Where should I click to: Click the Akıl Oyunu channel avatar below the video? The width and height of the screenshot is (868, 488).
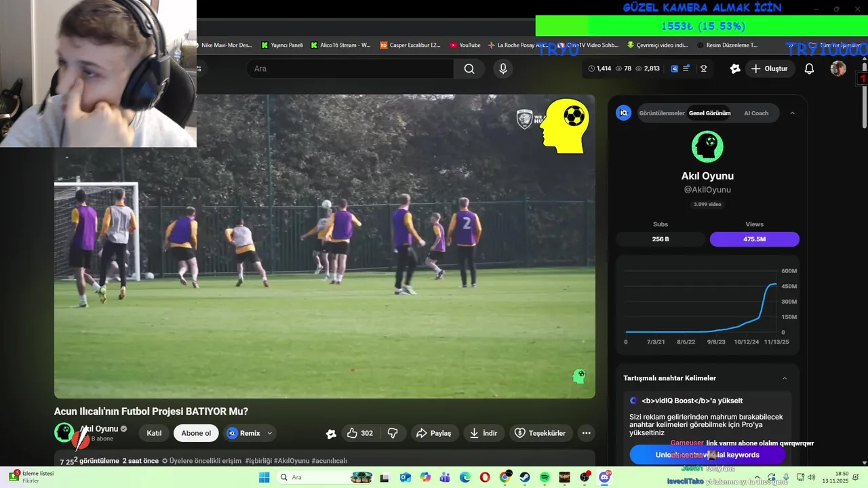pos(64,432)
